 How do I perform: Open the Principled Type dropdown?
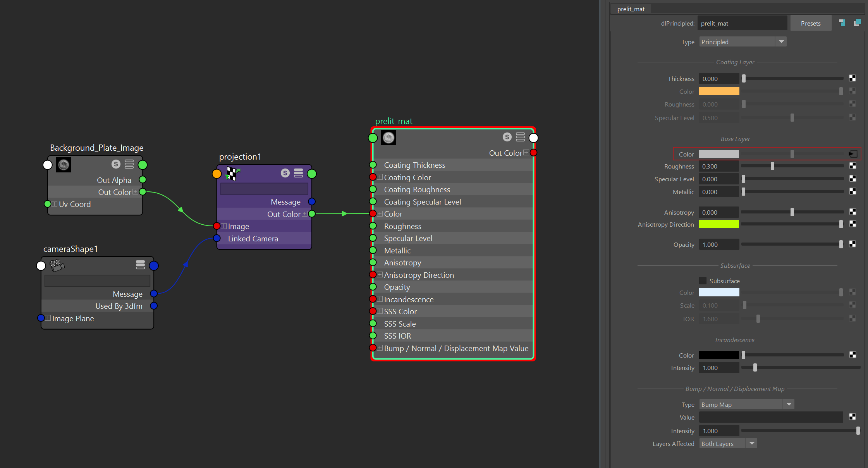point(743,42)
